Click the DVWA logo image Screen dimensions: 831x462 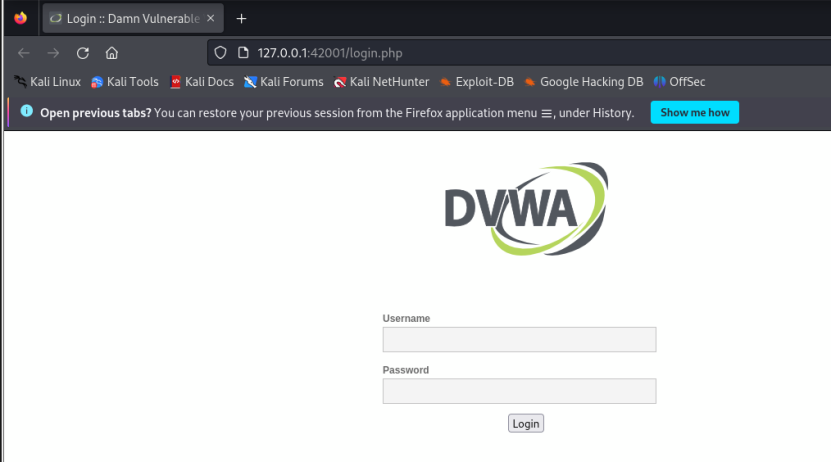pyautogui.click(x=526, y=209)
